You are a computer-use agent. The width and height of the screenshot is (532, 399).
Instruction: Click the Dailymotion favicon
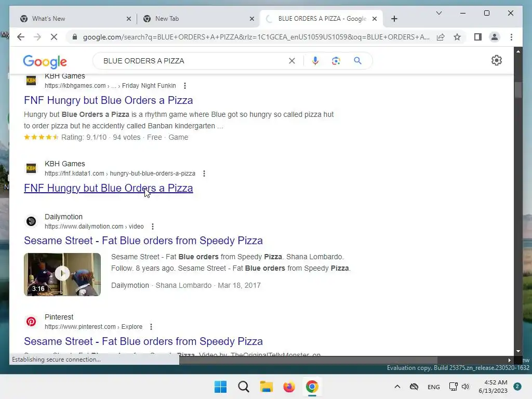click(31, 221)
